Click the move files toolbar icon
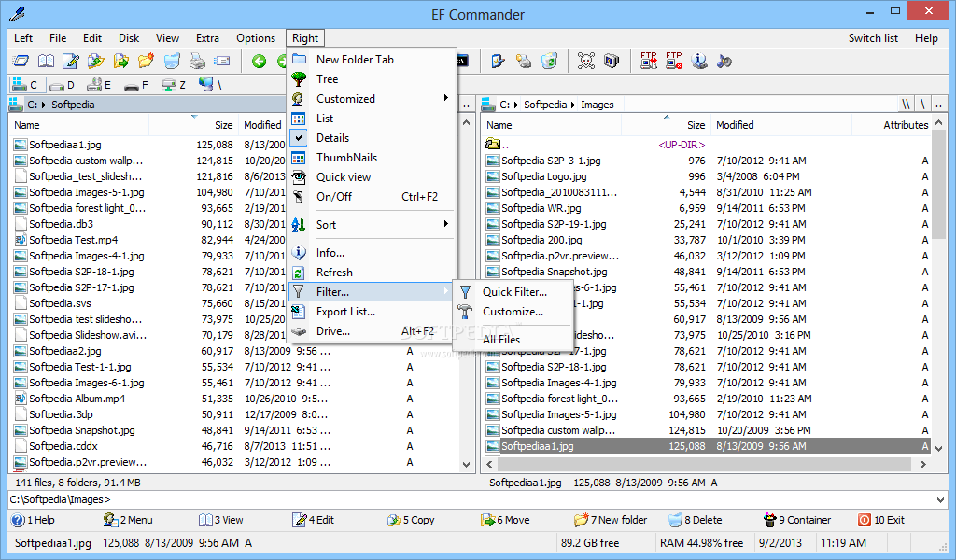 121,61
